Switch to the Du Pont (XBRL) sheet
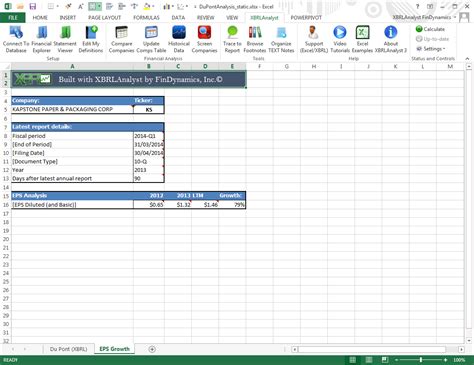474x365 pixels. pos(68,349)
